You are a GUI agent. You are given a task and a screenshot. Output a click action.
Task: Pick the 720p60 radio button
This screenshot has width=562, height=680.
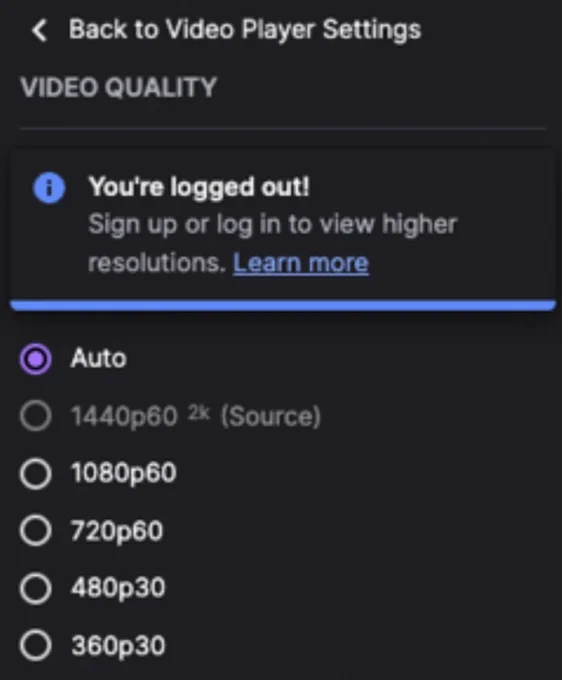click(36, 530)
